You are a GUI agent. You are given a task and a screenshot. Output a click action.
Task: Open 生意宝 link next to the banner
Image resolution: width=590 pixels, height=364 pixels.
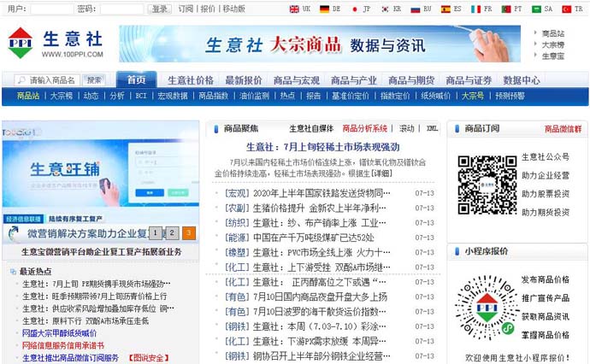pyautogui.click(x=553, y=56)
